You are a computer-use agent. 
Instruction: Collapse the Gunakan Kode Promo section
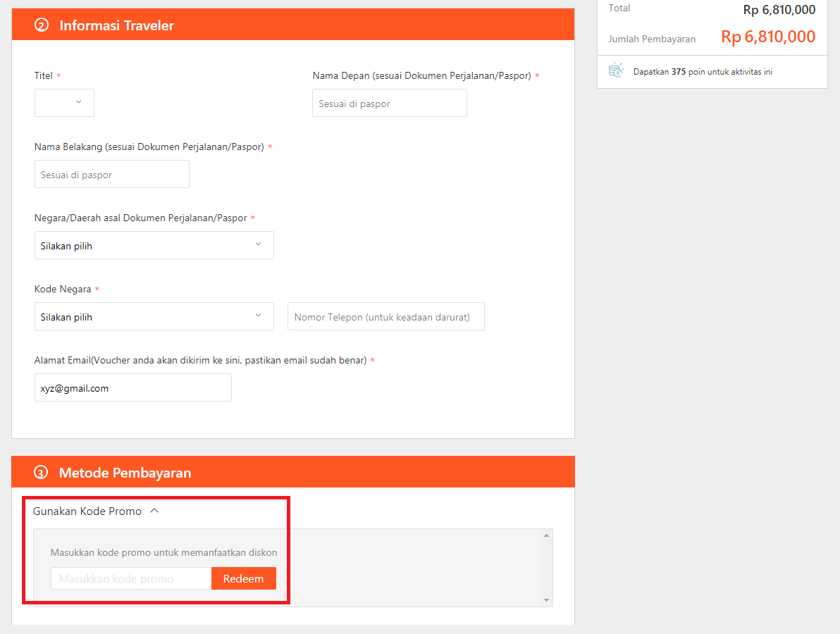(154, 511)
